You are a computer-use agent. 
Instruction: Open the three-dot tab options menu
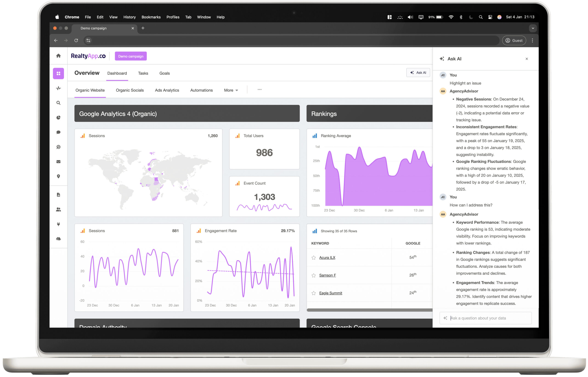point(260,89)
